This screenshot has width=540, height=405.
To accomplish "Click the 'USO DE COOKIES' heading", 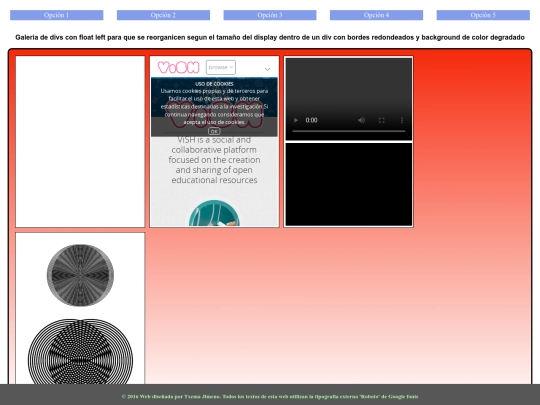I will click(x=214, y=84).
